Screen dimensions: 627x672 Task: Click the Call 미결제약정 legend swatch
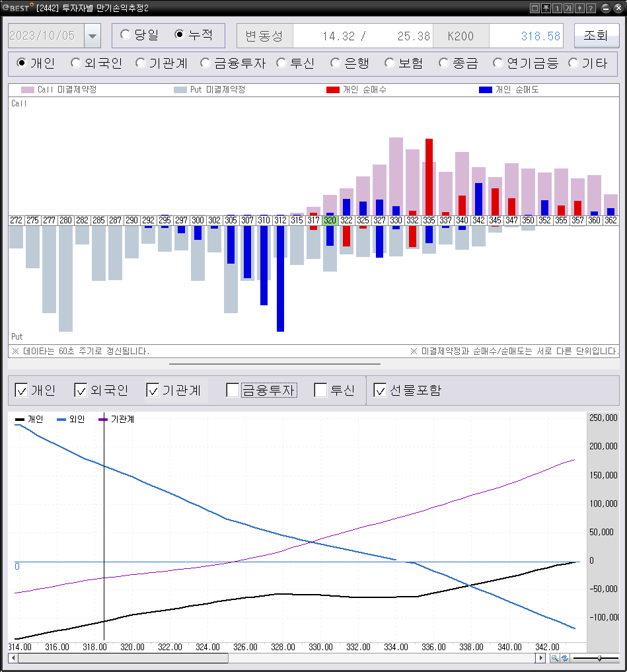pos(28,90)
